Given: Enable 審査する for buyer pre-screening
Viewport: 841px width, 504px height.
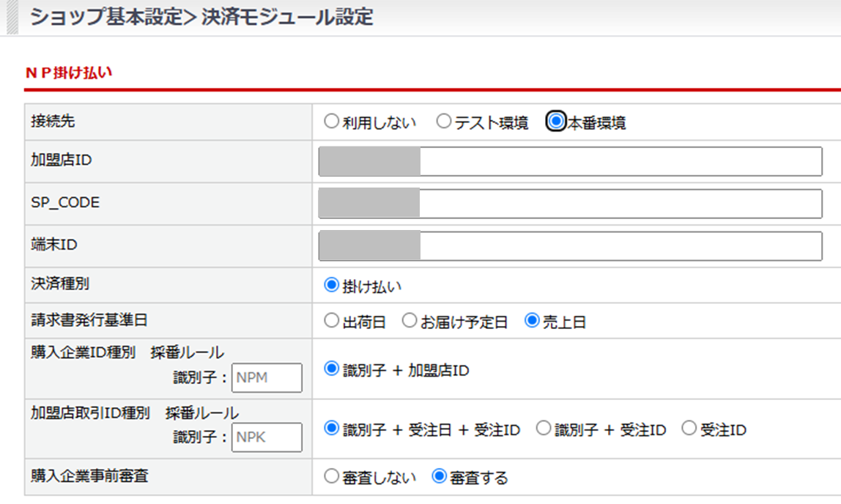Looking at the screenshot, I should [440, 478].
